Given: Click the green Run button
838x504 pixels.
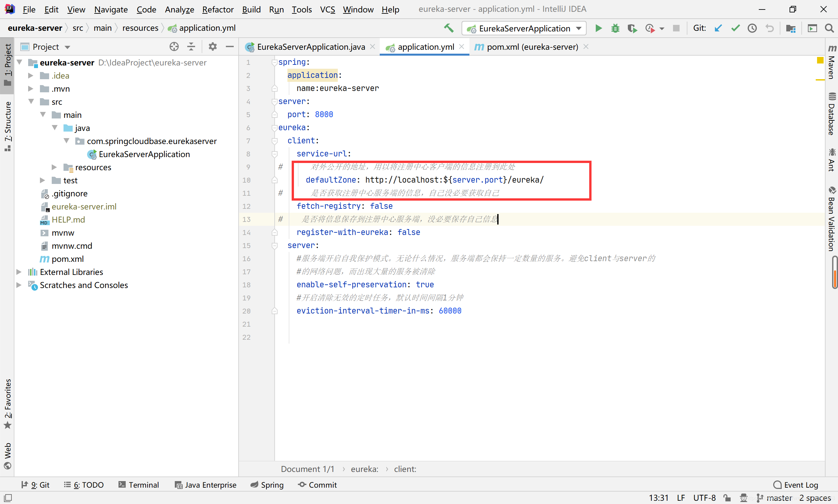Looking at the screenshot, I should pos(598,28).
